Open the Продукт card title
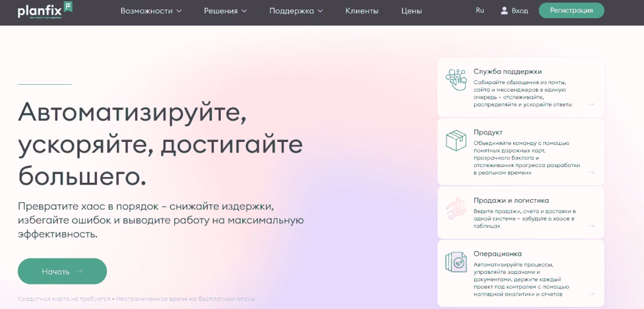This screenshot has height=309, width=644. (x=488, y=133)
